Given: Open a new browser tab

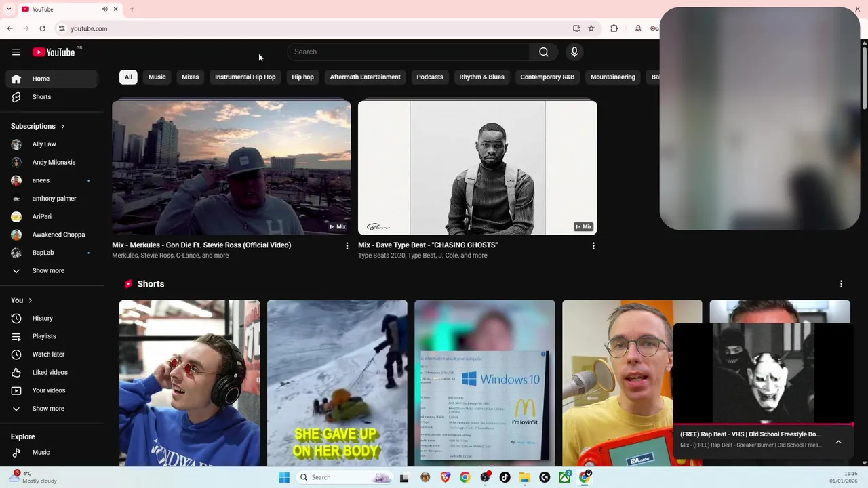Looking at the screenshot, I should point(132,9).
